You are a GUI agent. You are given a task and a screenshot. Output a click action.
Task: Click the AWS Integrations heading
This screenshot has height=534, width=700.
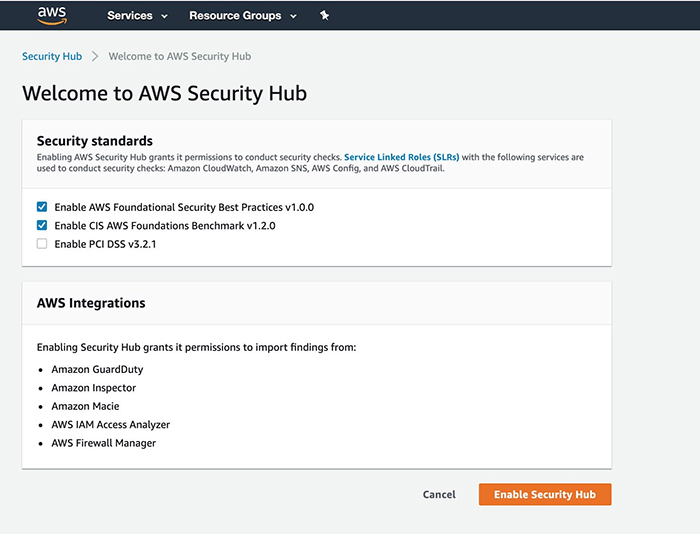[x=91, y=303]
